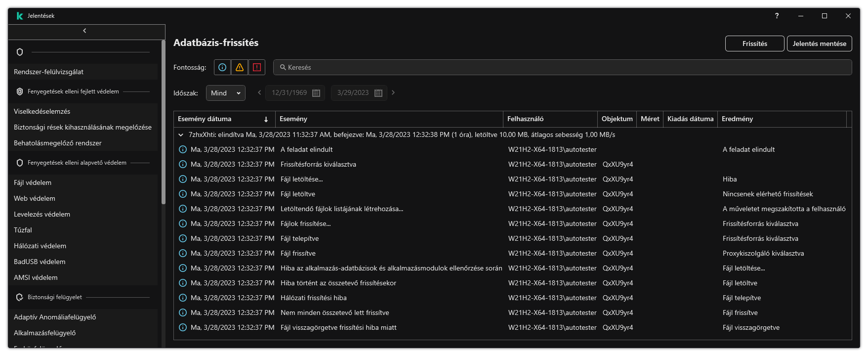Image resolution: width=868 pixels, height=356 pixels.
Task: Click the sidebar vertical scrollbar
Action: coord(163,124)
